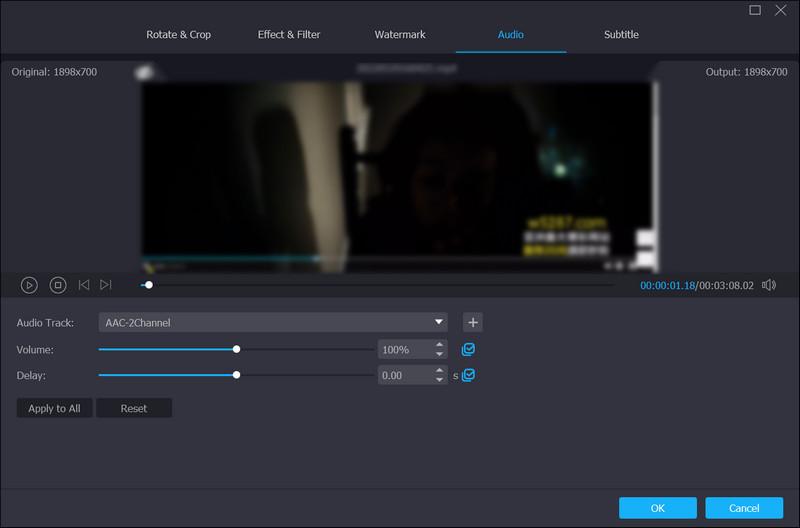Click the Play button

[29, 285]
